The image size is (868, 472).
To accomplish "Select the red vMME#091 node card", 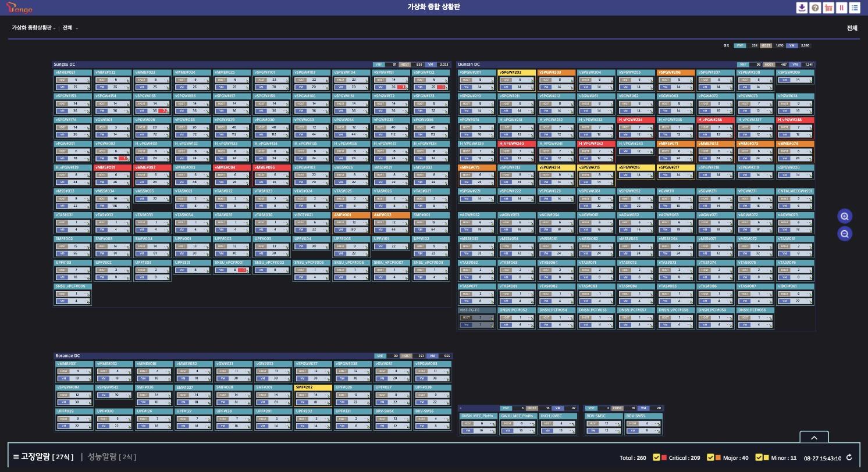I will click(x=113, y=175).
